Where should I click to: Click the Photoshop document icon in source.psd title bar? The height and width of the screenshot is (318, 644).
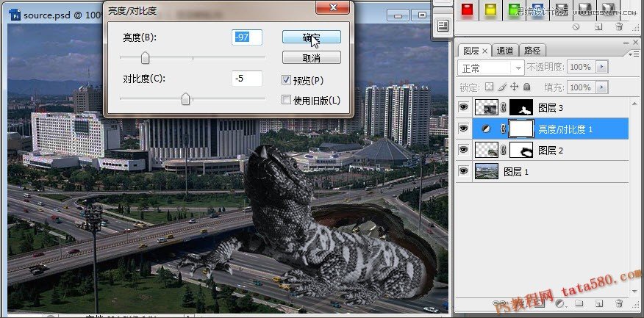pos(15,15)
